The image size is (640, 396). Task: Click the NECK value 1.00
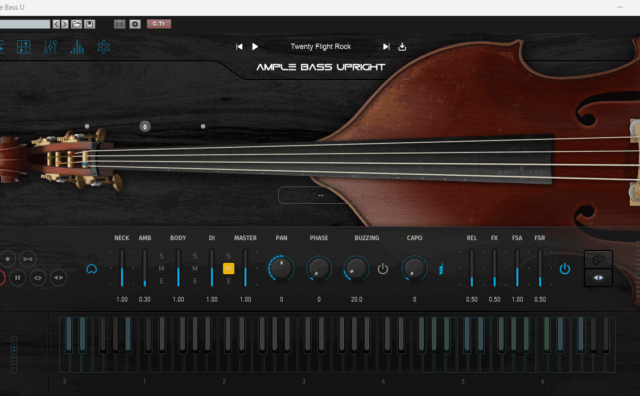tap(122, 299)
